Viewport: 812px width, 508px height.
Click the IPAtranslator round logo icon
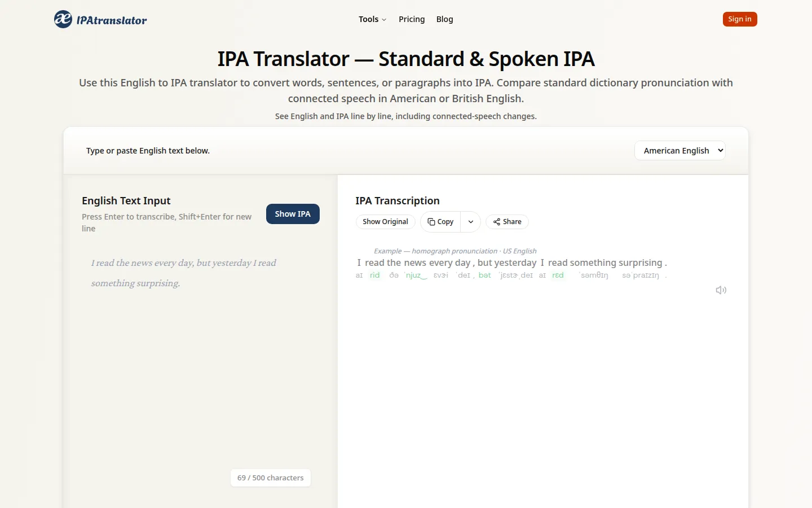(63, 19)
